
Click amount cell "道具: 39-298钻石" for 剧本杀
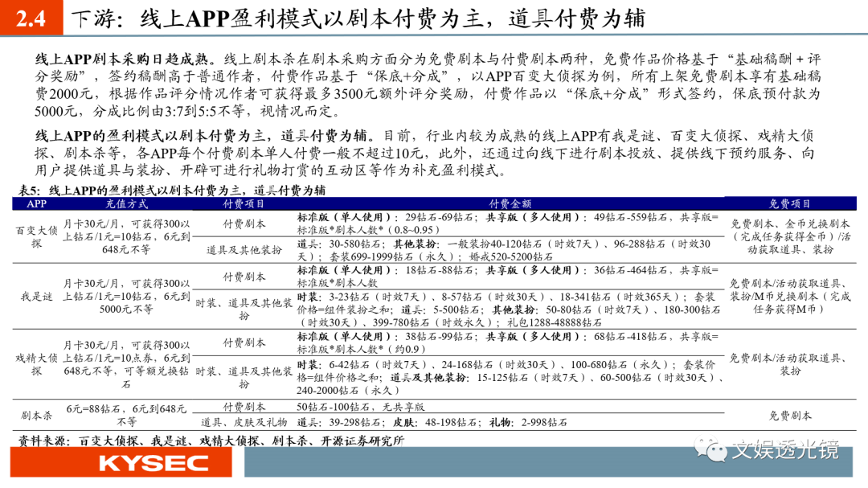432,423
